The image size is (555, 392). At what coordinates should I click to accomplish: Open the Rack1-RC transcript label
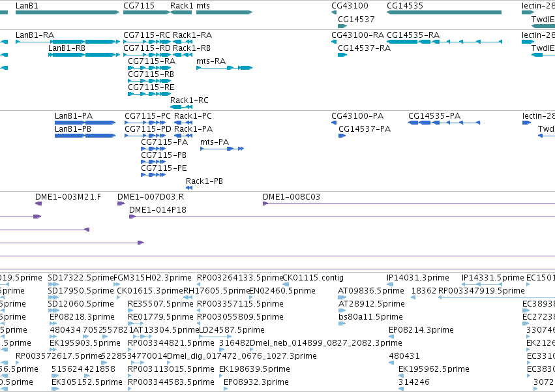pos(189,100)
